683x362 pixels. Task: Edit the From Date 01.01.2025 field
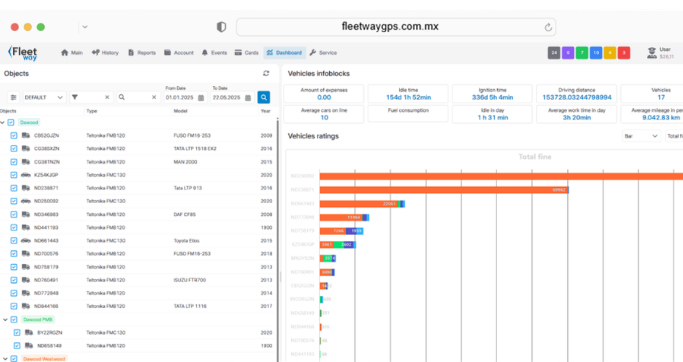pos(180,98)
